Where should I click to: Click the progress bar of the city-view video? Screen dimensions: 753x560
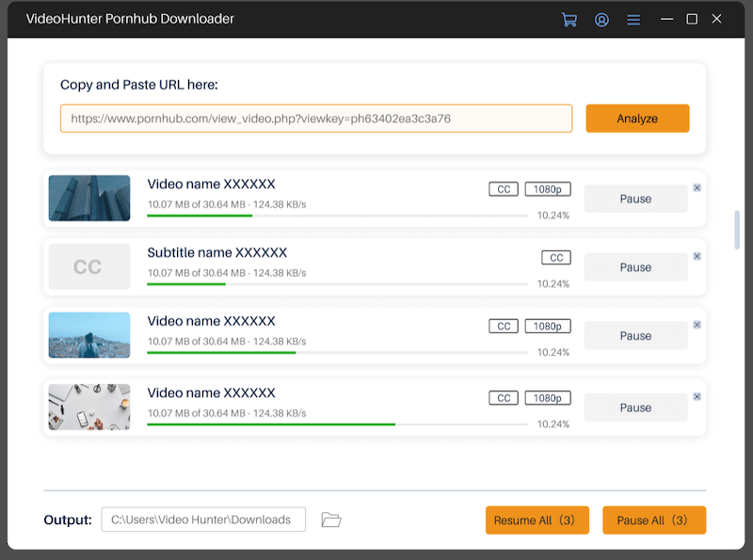338,353
